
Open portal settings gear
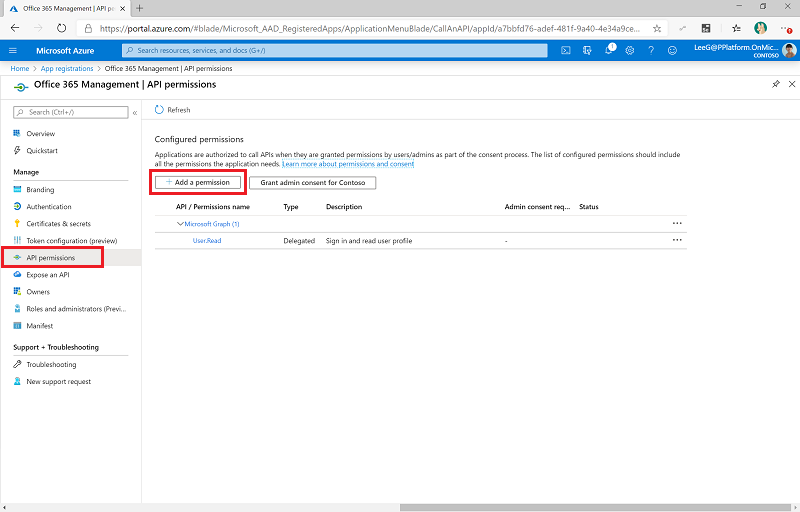630,50
